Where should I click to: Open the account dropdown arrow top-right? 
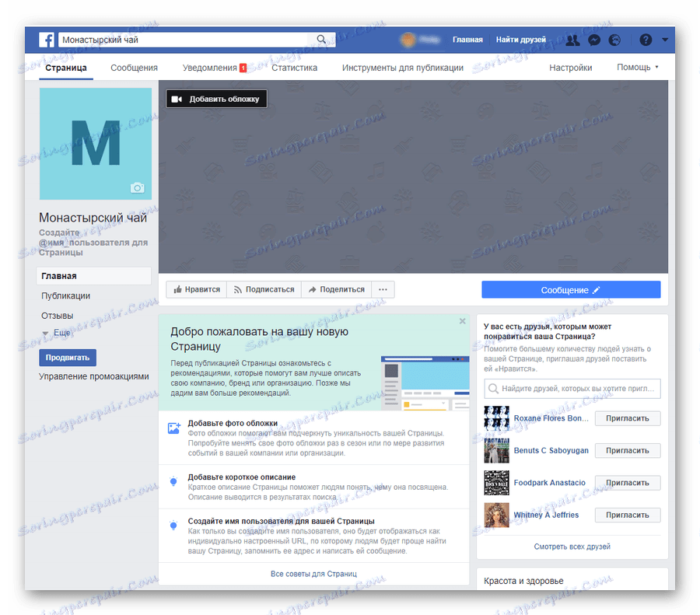pos(664,40)
